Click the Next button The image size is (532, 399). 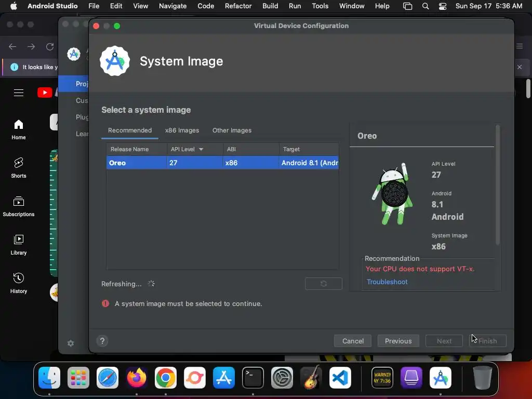[x=444, y=341]
